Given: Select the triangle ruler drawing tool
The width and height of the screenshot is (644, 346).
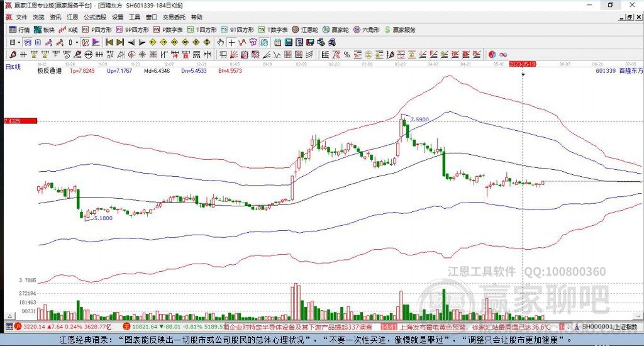Looking at the screenshot, I should [x=121, y=54].
